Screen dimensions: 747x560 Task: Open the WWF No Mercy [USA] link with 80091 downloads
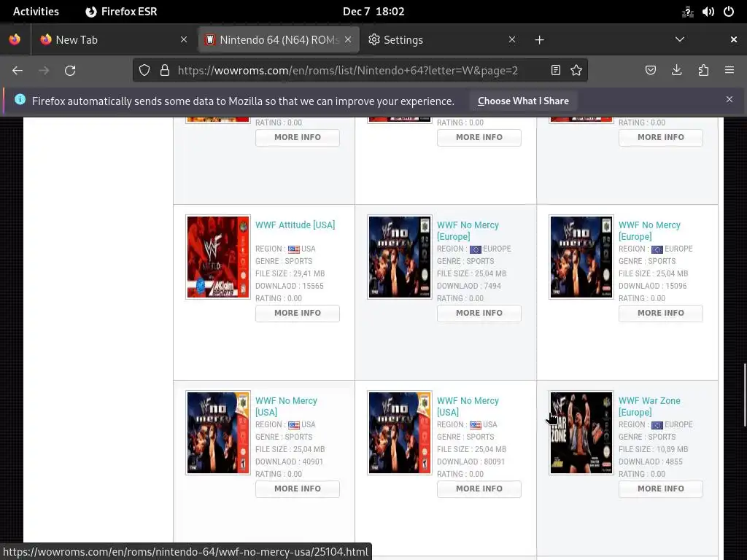(468, 406)
